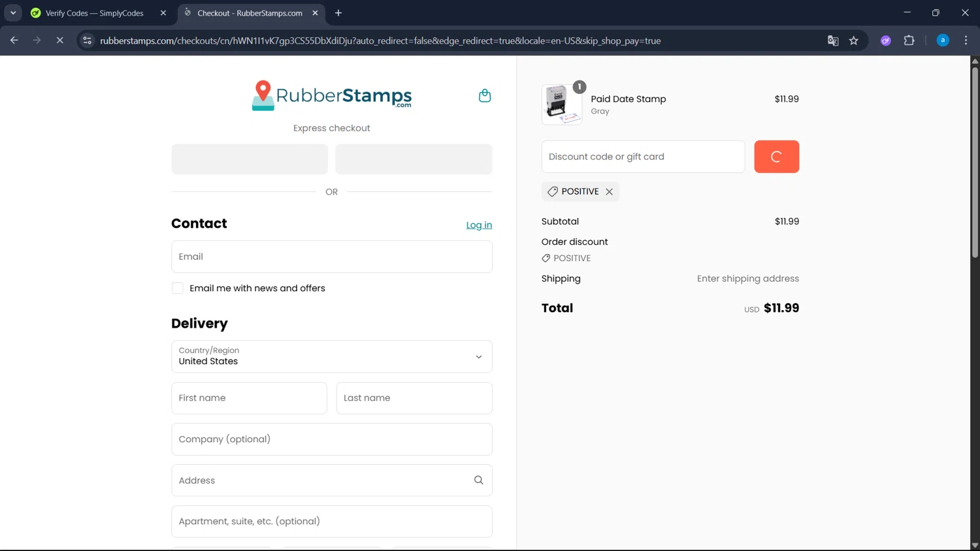The width and height of the screenshot is (980, 551).
Task: Focus the Address field
Action: pos(332,480)
